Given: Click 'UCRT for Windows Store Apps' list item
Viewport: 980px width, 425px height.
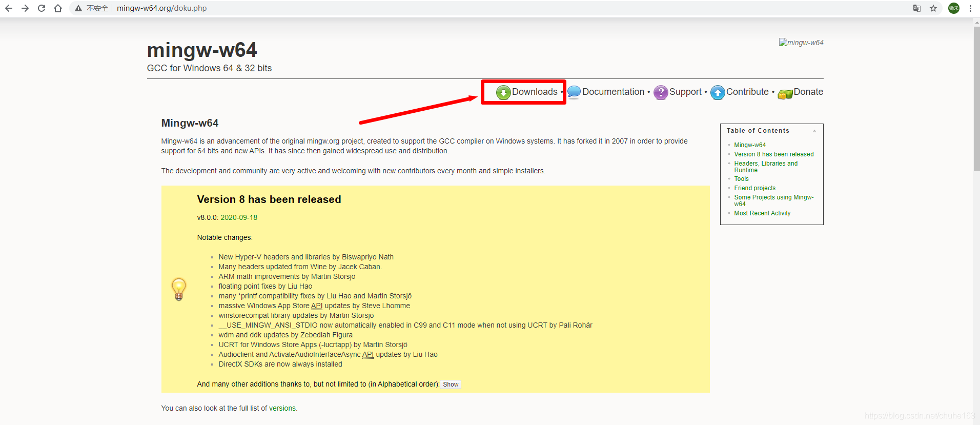Looking at the screenshot, I should [x=313, y=345].
